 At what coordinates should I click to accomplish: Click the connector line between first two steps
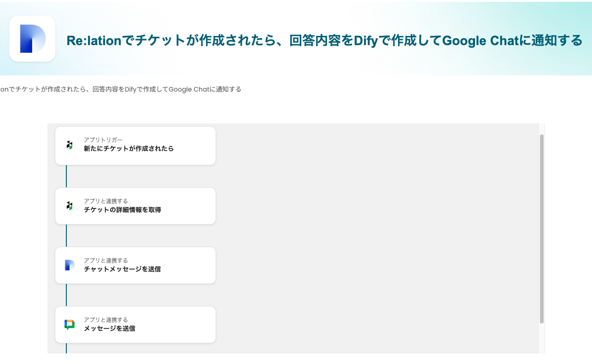pyautogui.click(x=66, y=176)
